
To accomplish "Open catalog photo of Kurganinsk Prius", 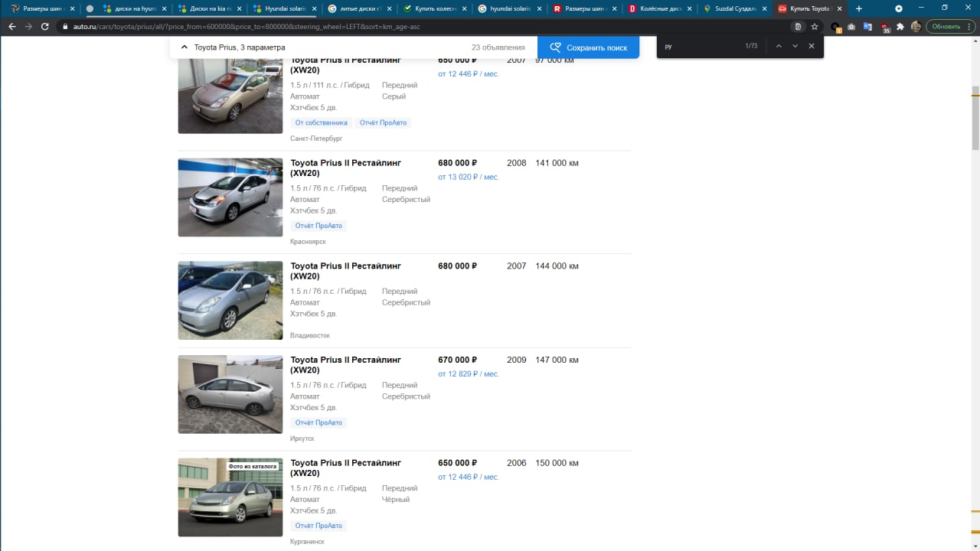I will point(230,497).
